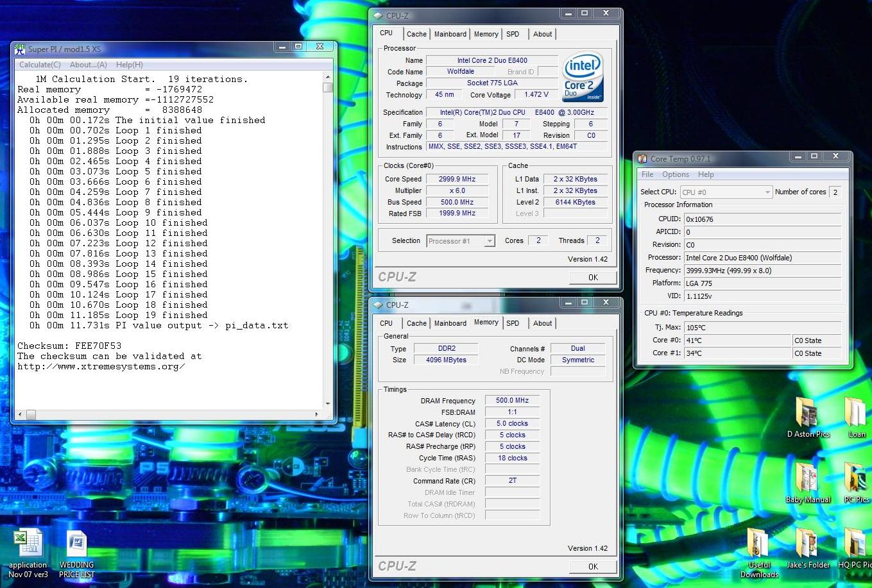Switch to CPU tab in bottom CPU-Z
The image size is (872, 588).
point(386,323)
